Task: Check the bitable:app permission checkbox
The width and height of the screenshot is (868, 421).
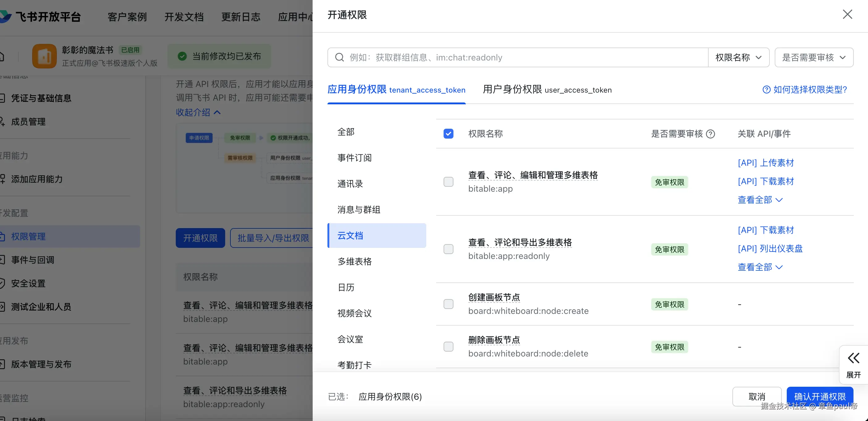Action: coord(448,182)
